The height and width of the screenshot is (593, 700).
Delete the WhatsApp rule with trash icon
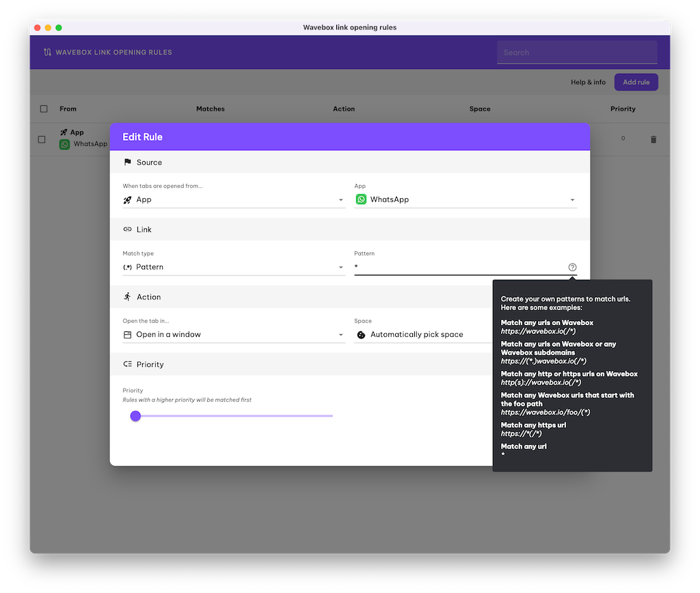click(654, 139)
